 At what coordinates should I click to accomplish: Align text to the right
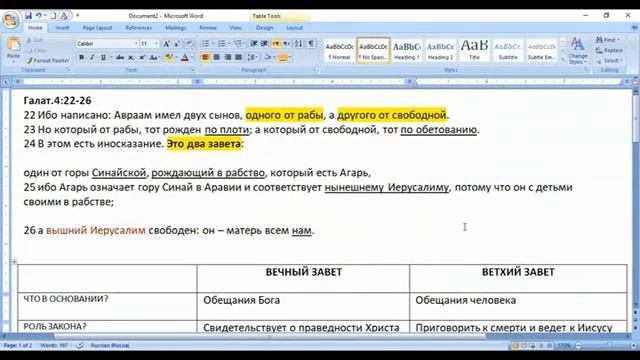pos(227,58)
